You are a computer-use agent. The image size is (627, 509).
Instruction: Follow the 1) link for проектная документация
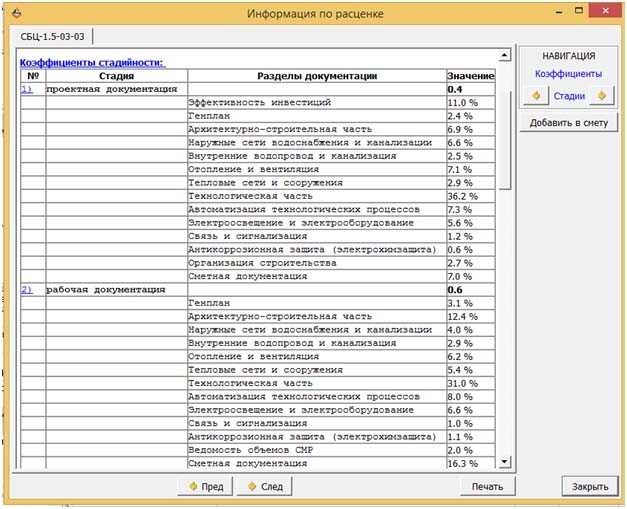[x=27, y=89]
